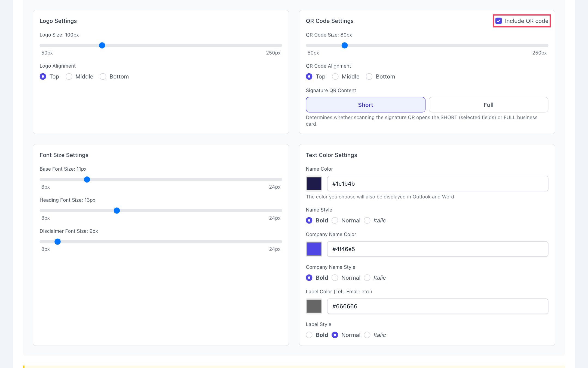Viewport: 588px width, 368px height.
Task: Set Label Style to Normal
Action: tap(335, 335)
